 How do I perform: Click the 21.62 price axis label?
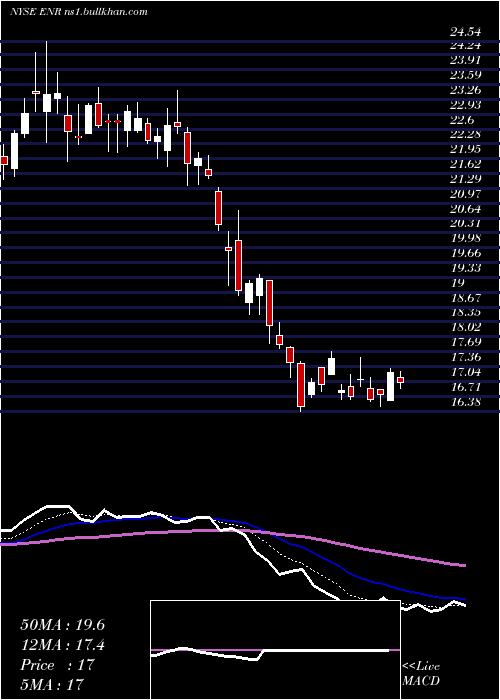coord(466,164)
